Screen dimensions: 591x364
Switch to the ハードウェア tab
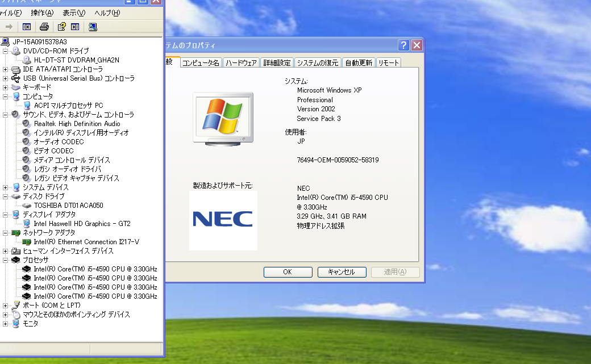coord(241,62)
